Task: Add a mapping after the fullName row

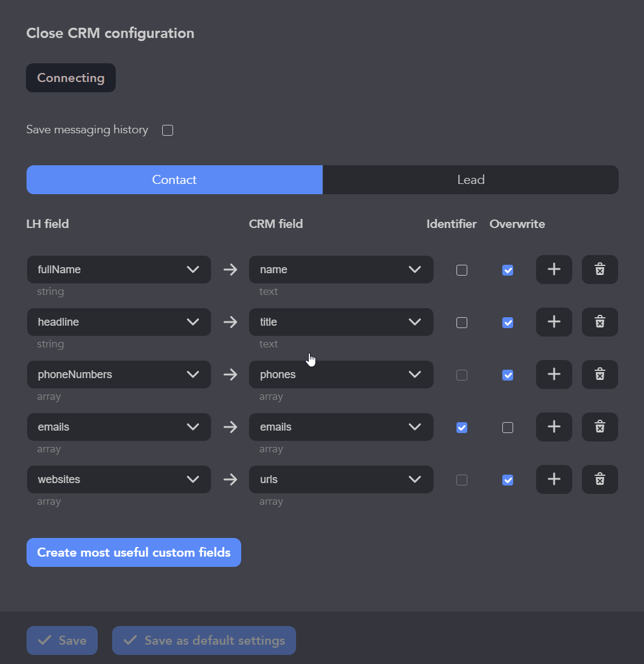Action: (x=554, y=270)
